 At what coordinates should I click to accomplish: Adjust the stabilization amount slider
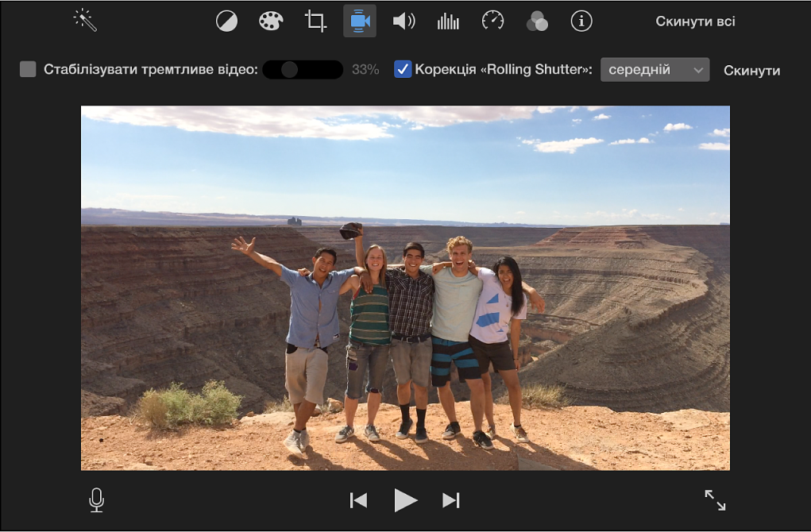point(303,70)
